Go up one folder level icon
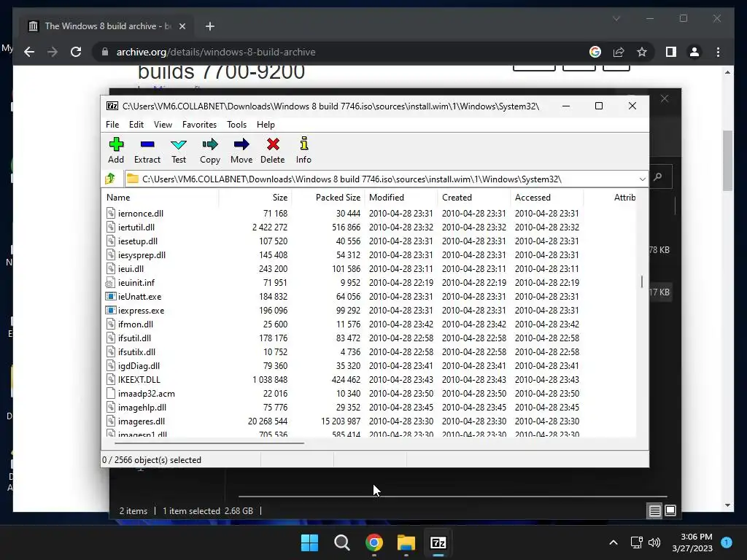 coord(110,179)
